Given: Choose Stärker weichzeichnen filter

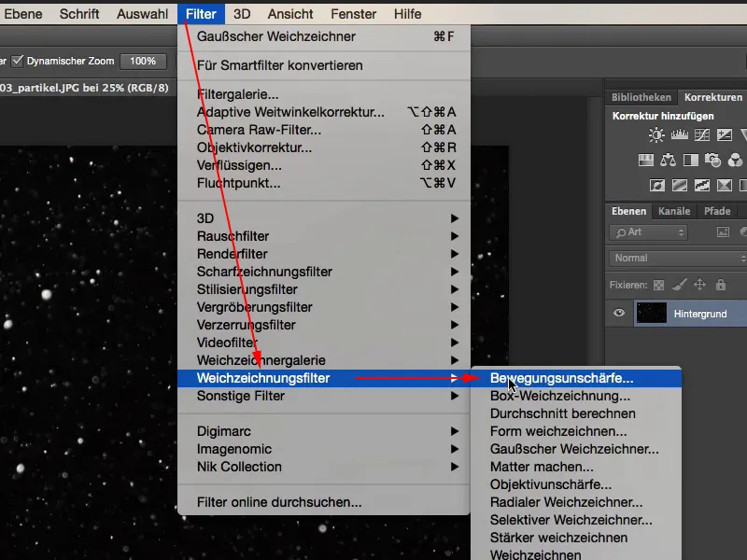Looking at the screenshot, I should (x=576, y=538).
